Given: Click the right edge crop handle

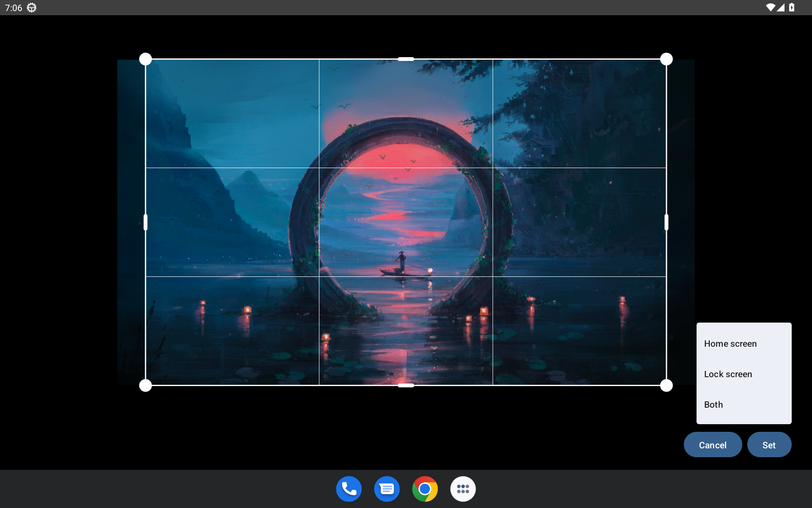Looking at the screenshot, I should [667, 222].
